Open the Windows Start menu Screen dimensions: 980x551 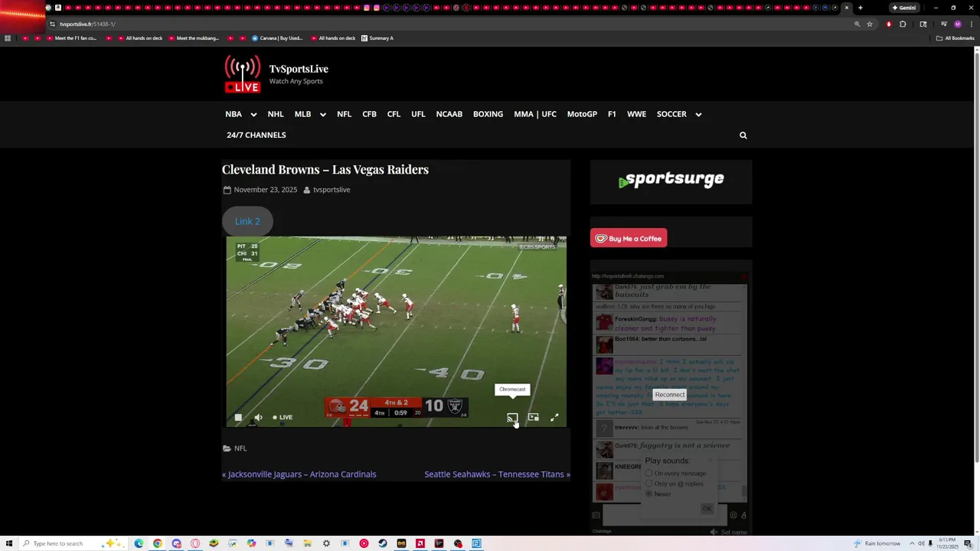point(8,543)
